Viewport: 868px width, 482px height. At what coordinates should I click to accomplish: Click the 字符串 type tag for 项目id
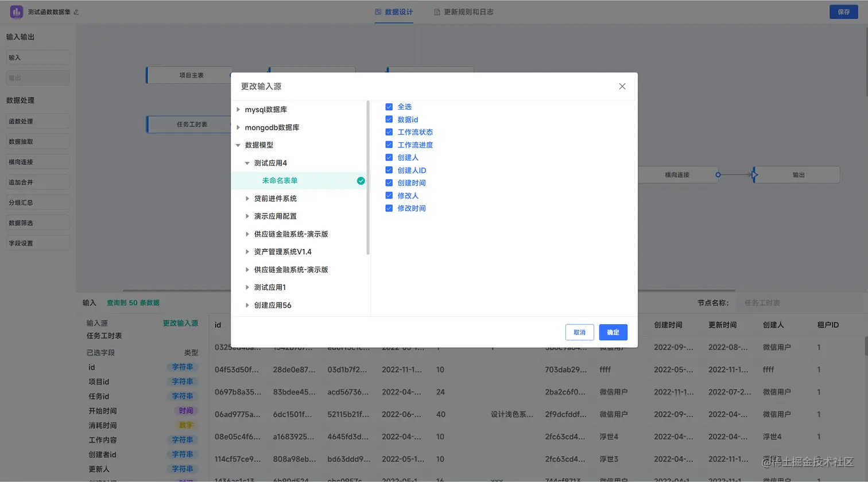pyautogui.click(x=183, y=382)
